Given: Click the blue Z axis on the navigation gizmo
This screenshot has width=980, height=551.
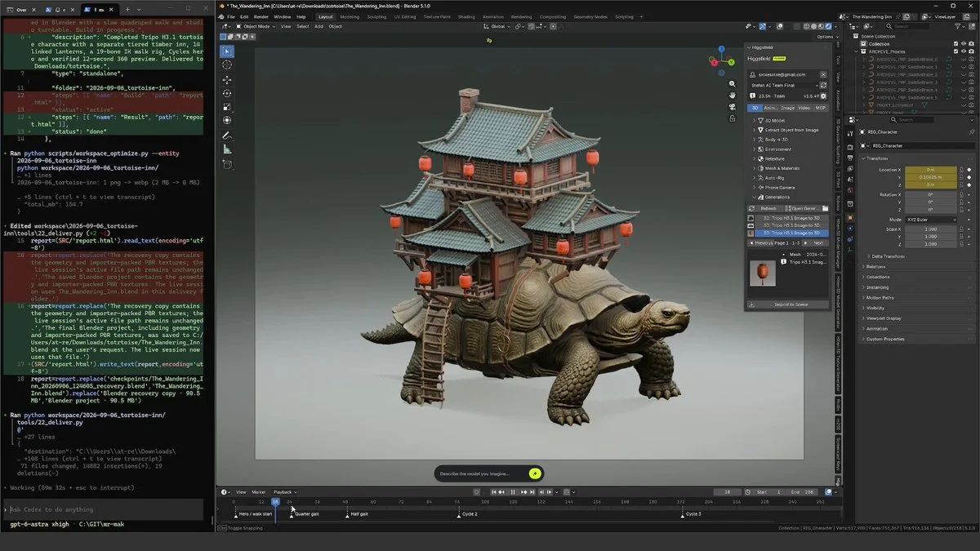Looking at the screenshot, I should pyautogui.click(x=720, y=51).
